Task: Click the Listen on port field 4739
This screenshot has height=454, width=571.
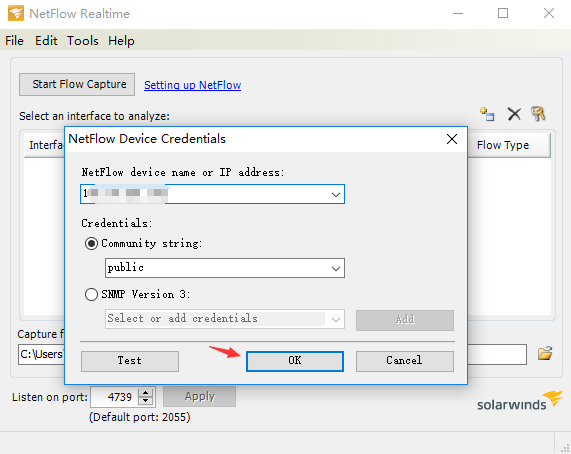Action: pos(115,396)
